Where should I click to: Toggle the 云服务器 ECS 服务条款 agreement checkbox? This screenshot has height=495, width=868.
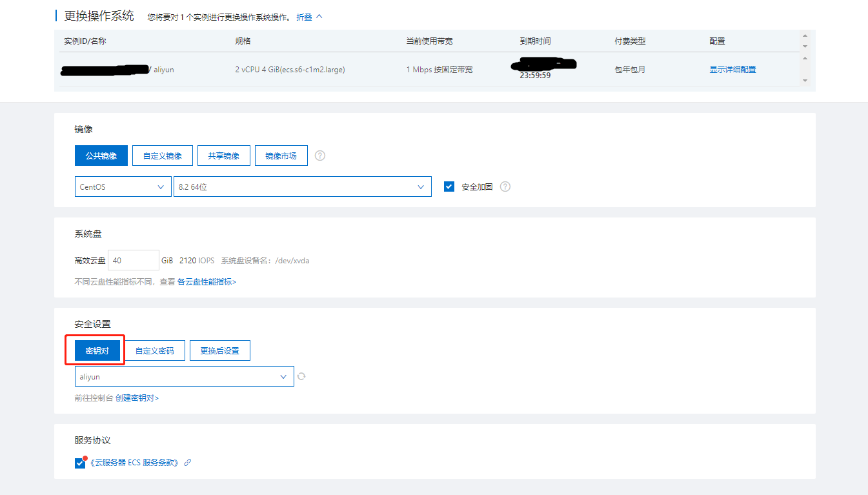[x=80, y=463]
